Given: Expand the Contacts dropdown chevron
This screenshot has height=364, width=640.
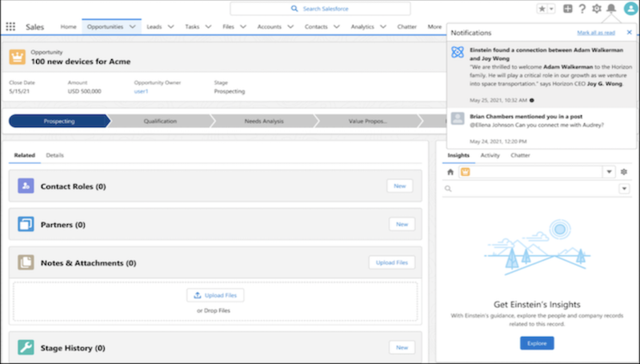Looking at the screenshot, I should coord(337,27).
